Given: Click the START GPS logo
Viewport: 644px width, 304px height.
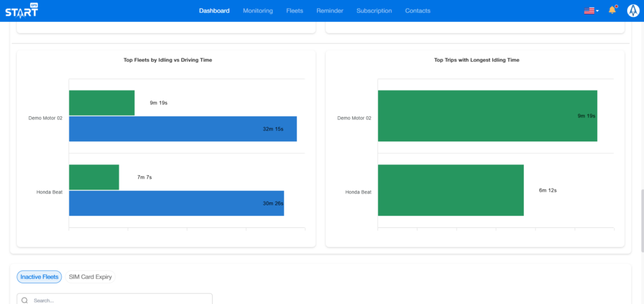Looking at the screenshot, I should [20, 11].
